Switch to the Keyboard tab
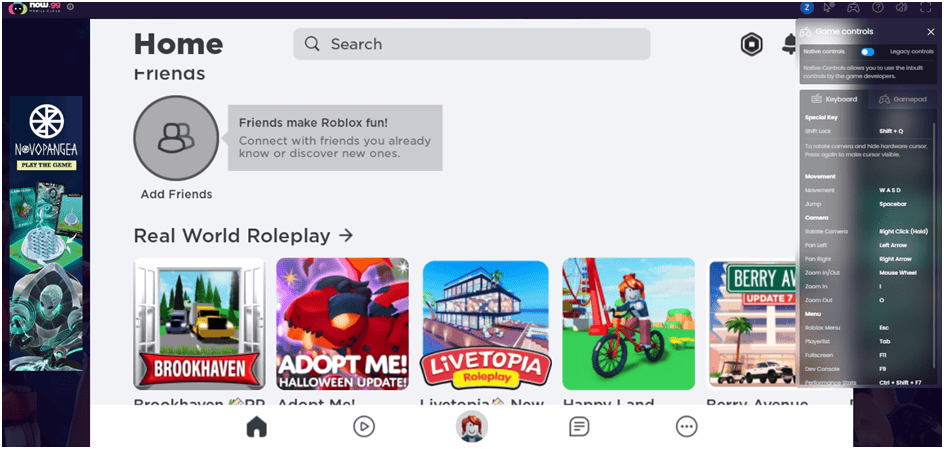 point(834,99)
